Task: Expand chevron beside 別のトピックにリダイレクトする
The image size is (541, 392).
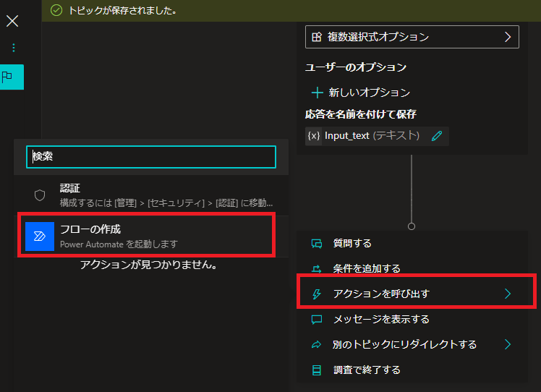Action: pos(508,344)
